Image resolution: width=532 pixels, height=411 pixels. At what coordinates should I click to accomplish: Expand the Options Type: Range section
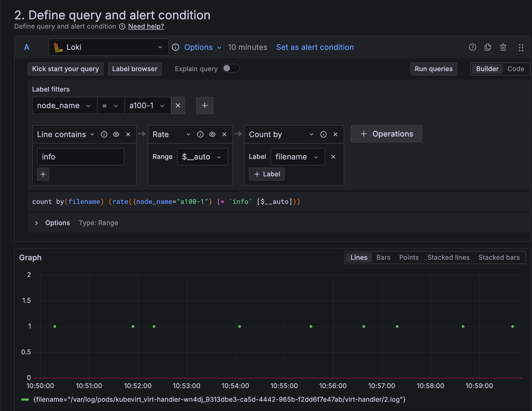(x=37, y=223)
